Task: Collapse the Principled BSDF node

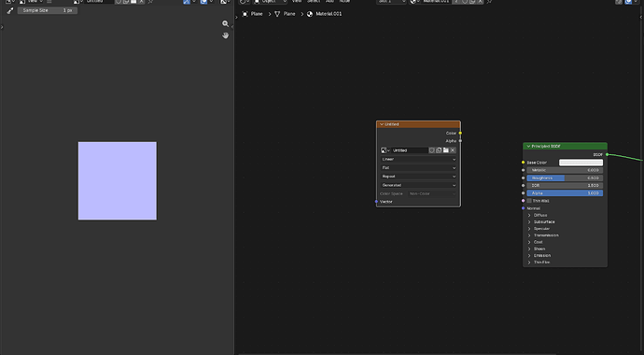Action: (528, 147)
